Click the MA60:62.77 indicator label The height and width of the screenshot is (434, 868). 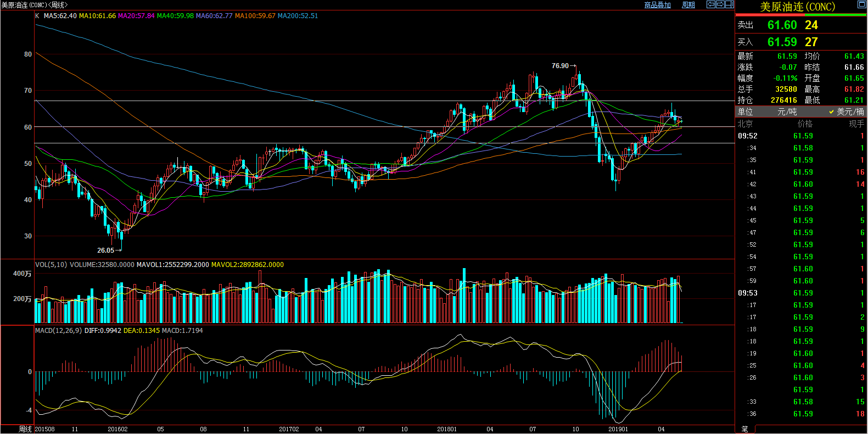[214, 16]
